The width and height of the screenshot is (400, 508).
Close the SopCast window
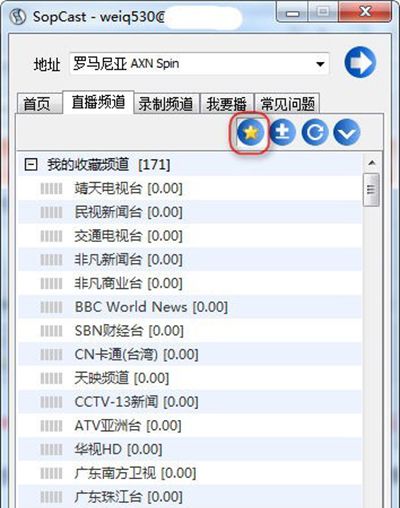point(365,12)
